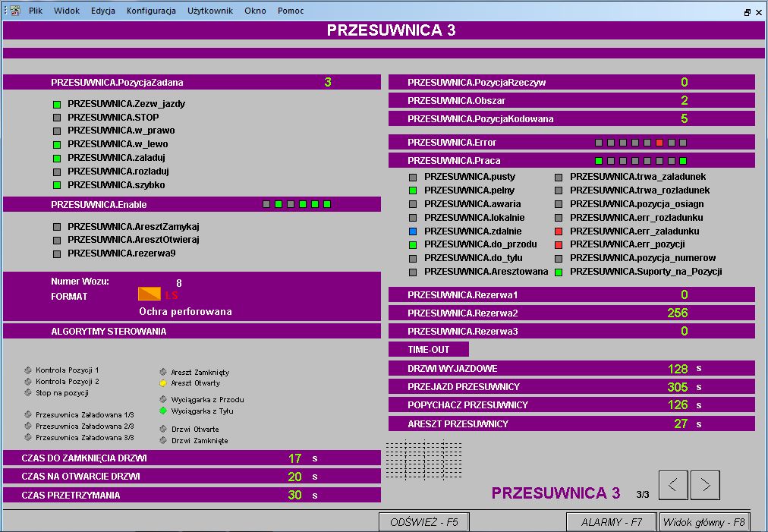
Task: Click the dotted grid chart area
Action: (423, 460)
